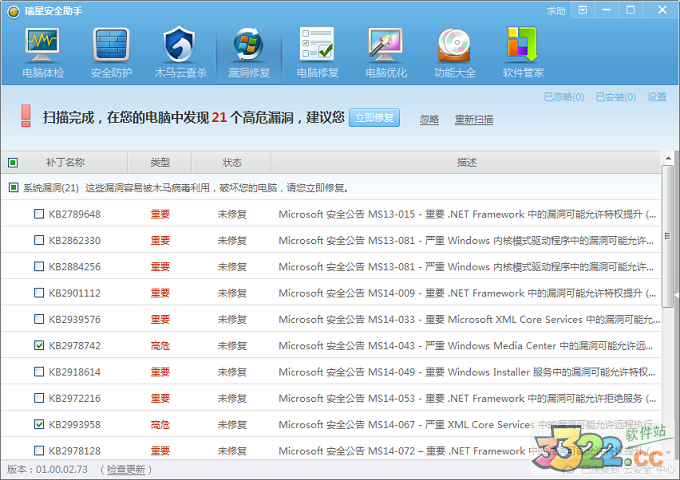Screen dimensions: 680x480
Task: Open the title bar dropdown menu button
Action: click(582, 10)
